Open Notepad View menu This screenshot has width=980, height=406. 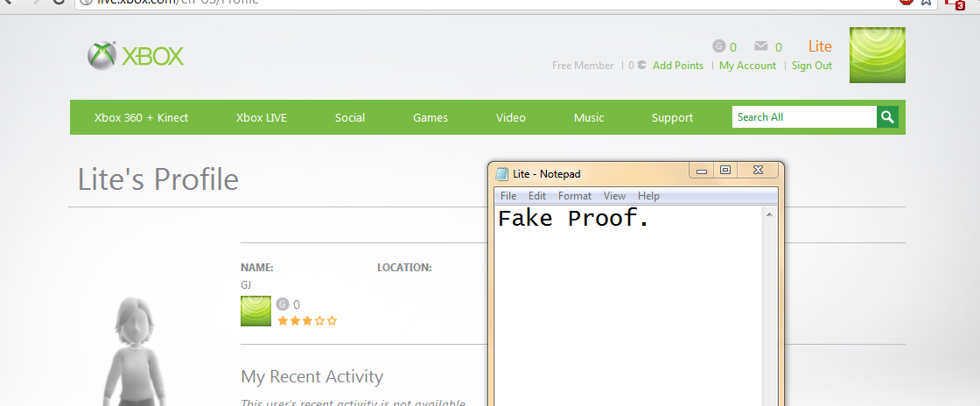614,196
